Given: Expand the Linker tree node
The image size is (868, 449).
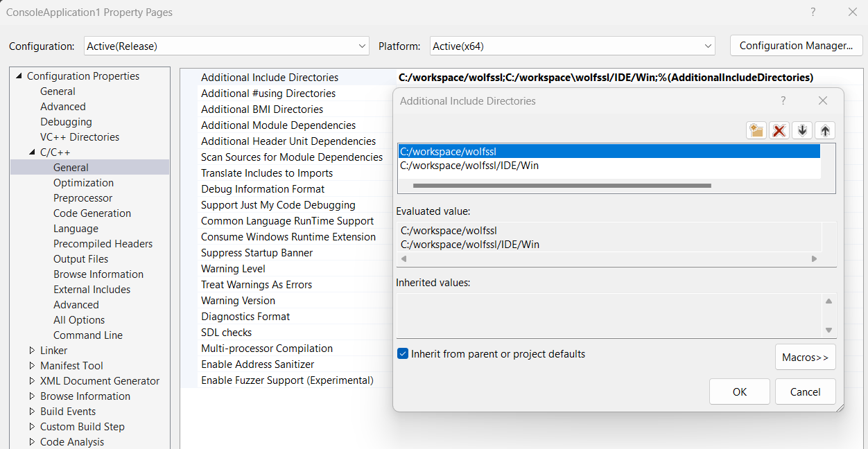Looking at the screenshot, I should point(32,351).
